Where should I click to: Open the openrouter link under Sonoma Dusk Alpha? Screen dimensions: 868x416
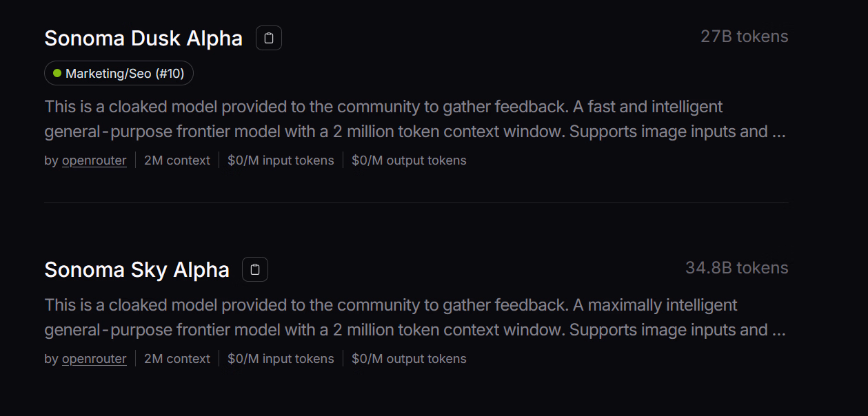click(x=94, y=160)
